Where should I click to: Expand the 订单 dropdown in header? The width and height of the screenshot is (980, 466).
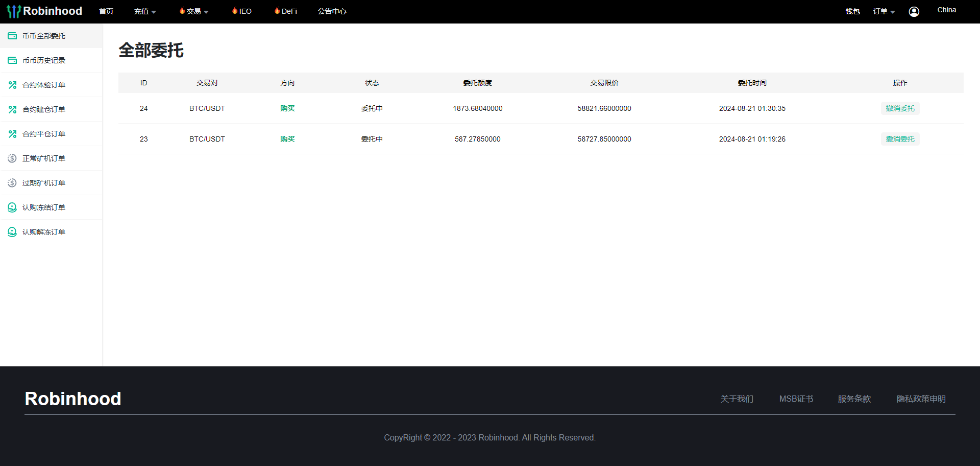click(x=884, y=12)
